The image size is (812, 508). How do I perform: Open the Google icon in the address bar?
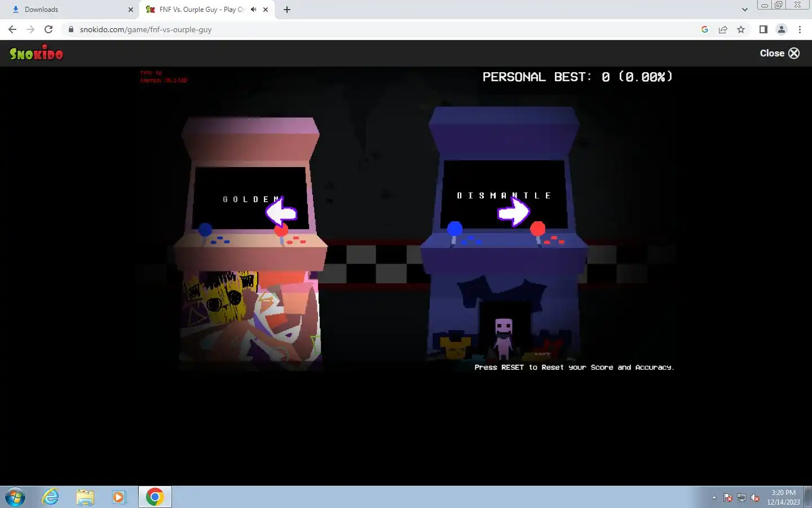[x=705, y=29]
